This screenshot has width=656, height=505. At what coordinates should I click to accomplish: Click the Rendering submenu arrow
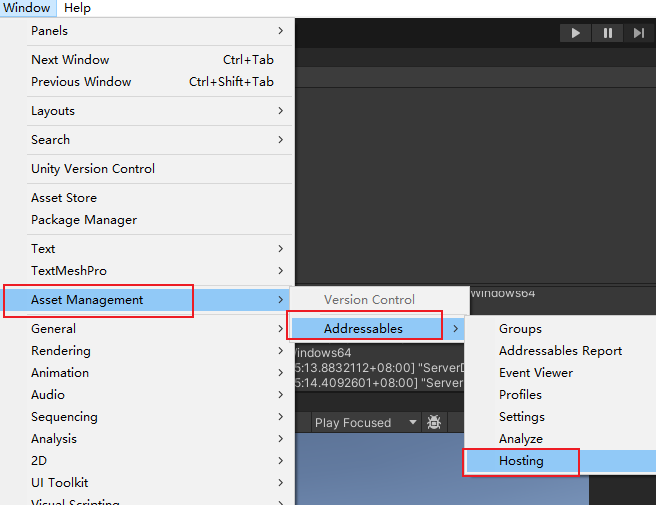point(281,351)
